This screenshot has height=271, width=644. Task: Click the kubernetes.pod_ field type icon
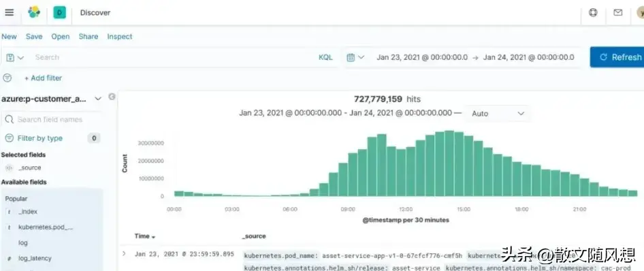pyautogui.click(x=9, y=227)
